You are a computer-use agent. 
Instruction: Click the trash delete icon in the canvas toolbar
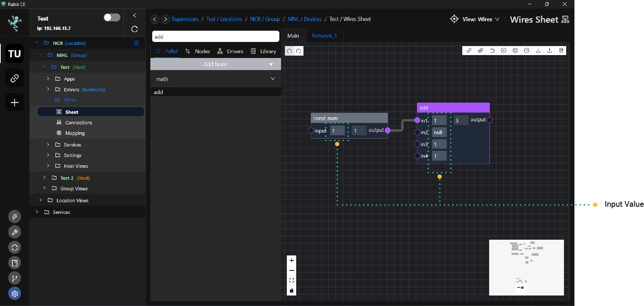pos(561,51)
